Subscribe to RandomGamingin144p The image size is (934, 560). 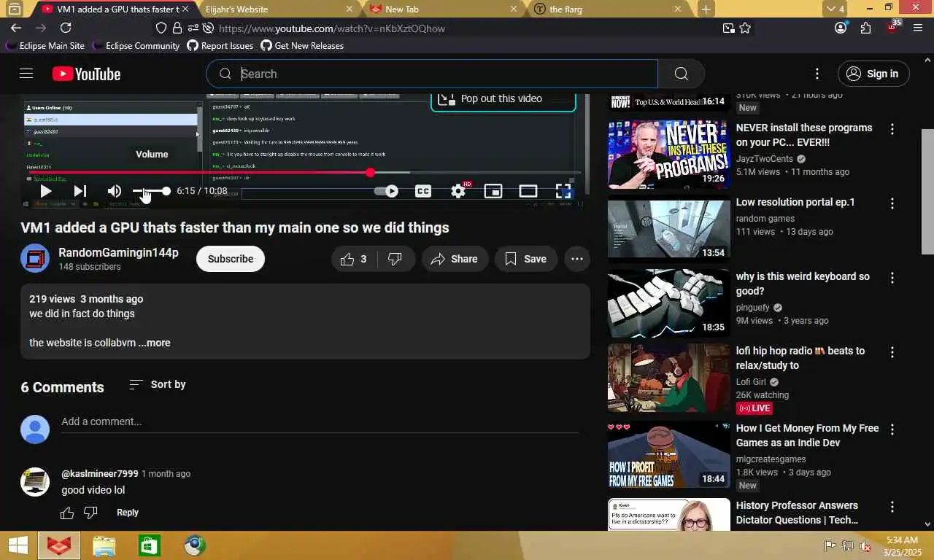231,259
